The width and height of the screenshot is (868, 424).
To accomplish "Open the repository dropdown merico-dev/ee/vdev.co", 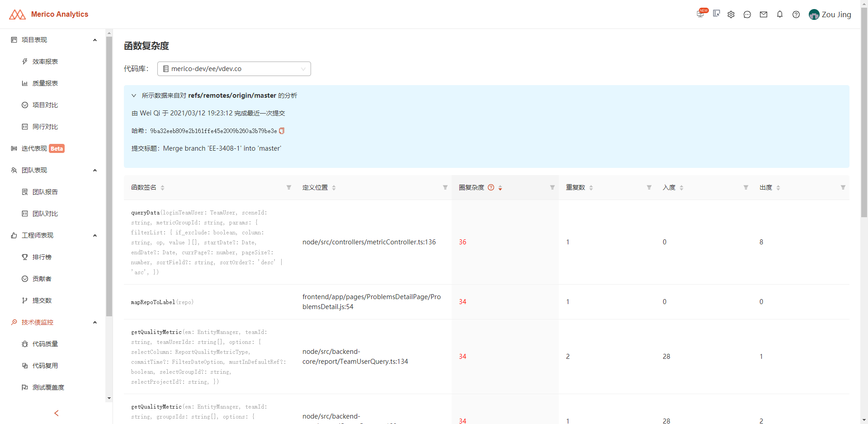I will 234,69.
